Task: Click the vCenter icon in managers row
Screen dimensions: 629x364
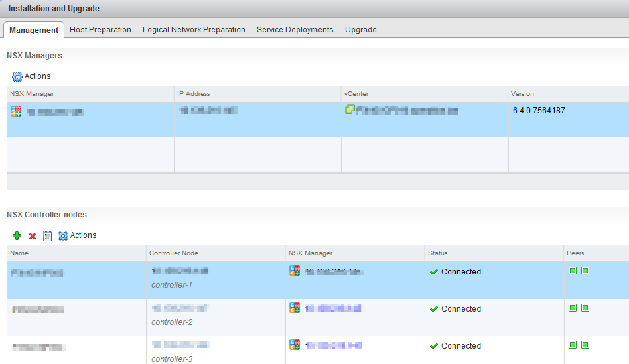Action: (x=350, y=110)
